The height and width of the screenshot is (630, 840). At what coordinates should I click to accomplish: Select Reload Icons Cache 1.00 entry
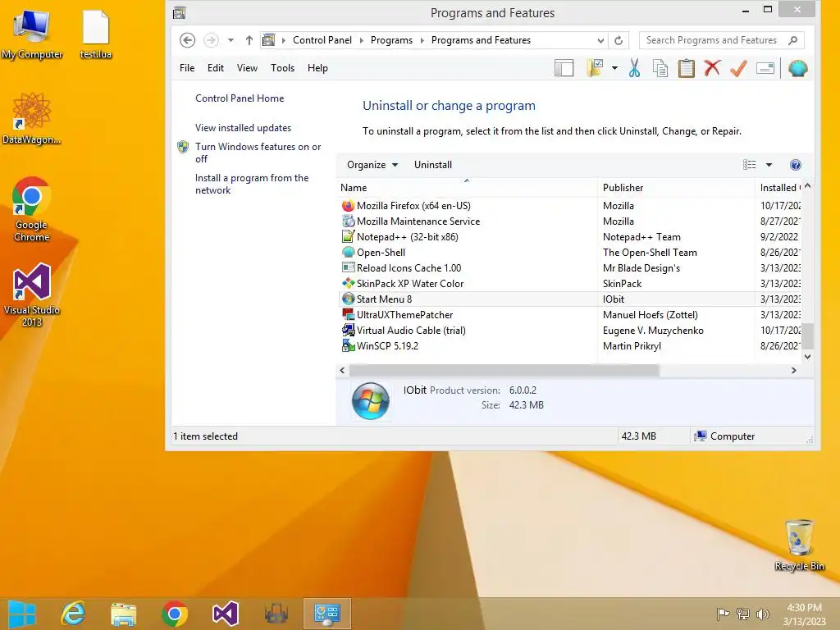[571, 268]
